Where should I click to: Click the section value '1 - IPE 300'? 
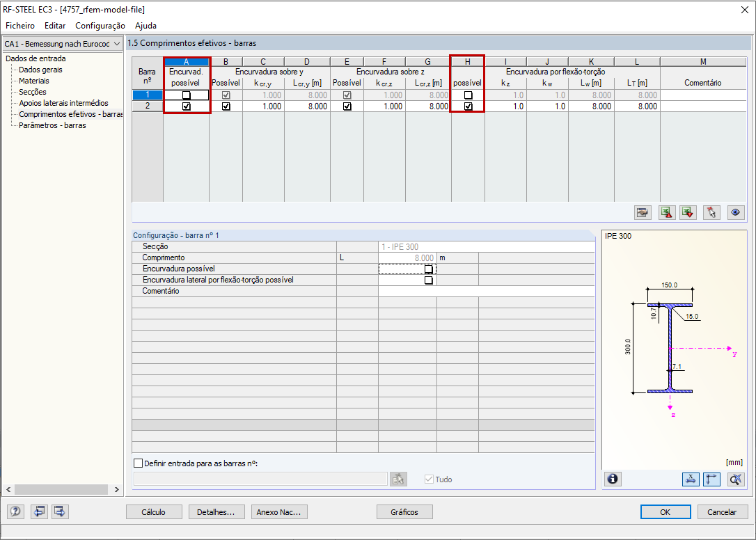click(487, 247)
